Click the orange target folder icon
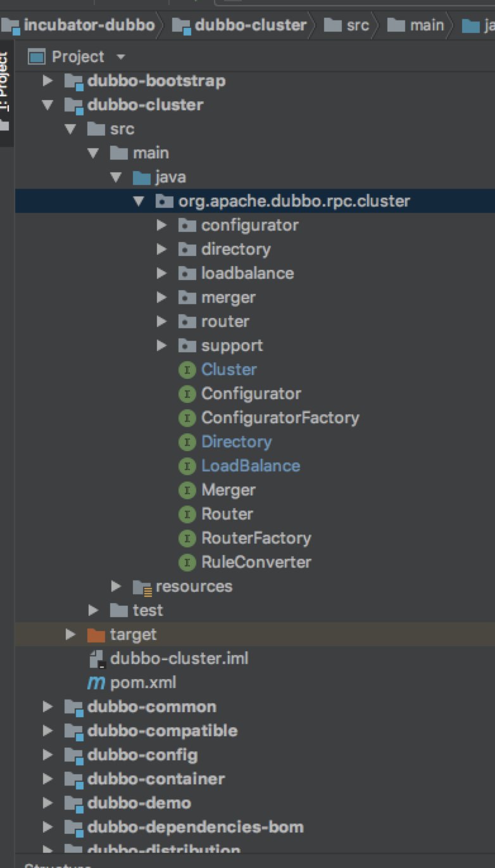This screenshot has height=868, width=495. click(x=96, y=635)
